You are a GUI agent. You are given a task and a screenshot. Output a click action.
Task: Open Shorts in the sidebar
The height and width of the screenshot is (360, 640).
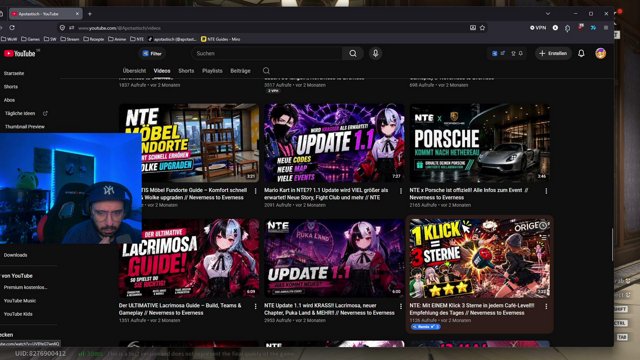tap(11, 87)
